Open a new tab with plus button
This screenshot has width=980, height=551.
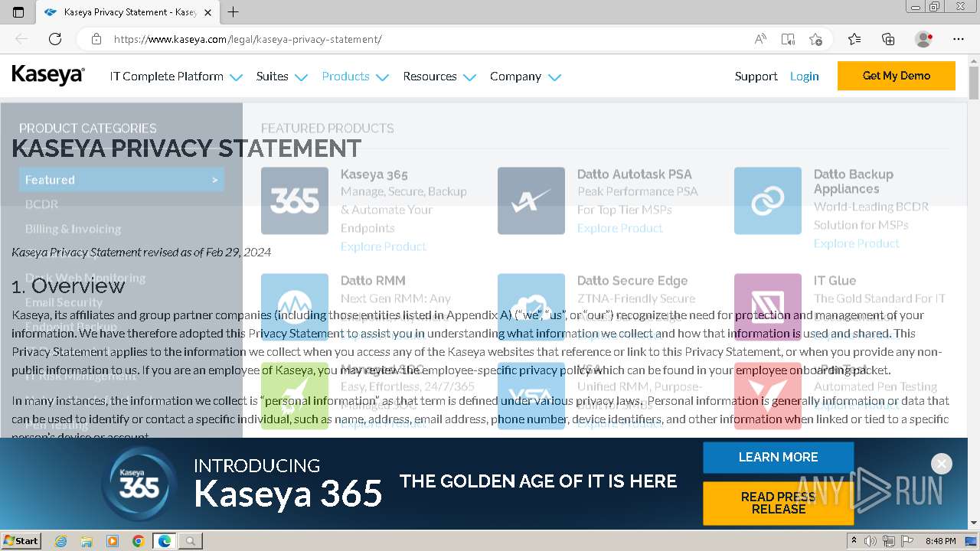point(234,11)
